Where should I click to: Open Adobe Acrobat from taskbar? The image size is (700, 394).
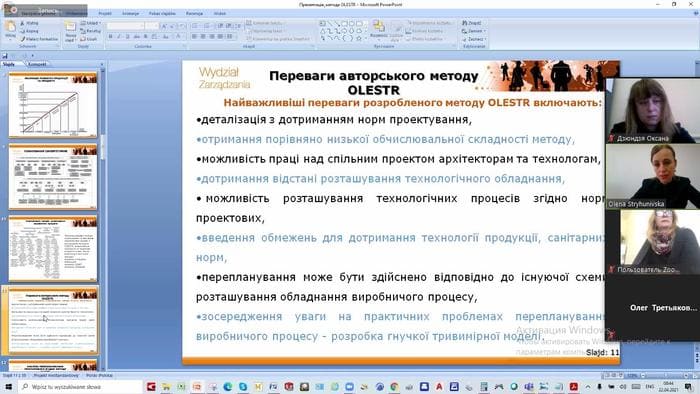[574, 386]
